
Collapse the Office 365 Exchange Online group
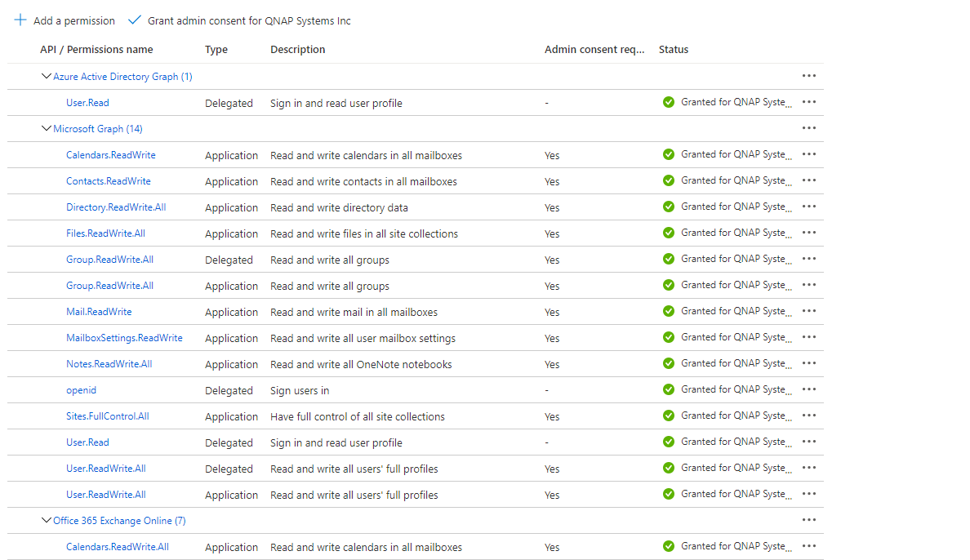(46, 520)
